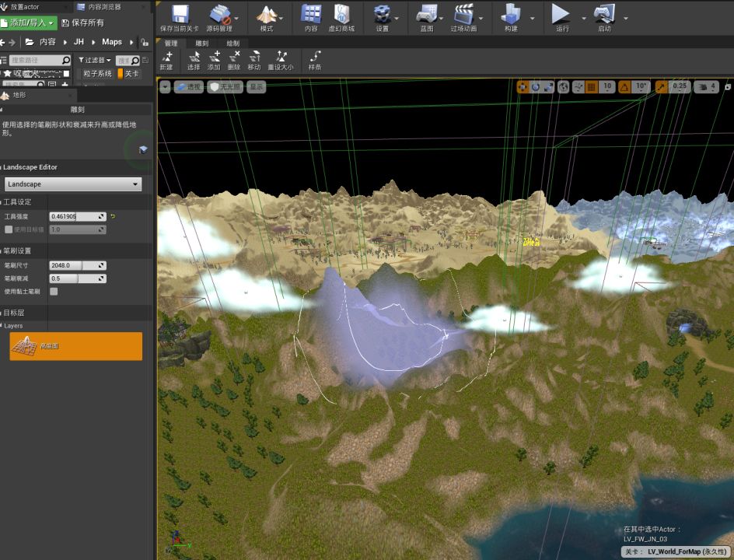The image size is (734, 560).
Task: Select the 新建 new landscape tool
Action: 166,60
